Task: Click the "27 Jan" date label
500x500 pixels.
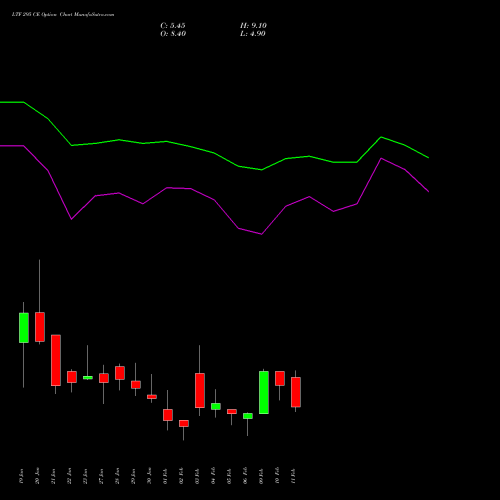Action: tap(101, 476)
